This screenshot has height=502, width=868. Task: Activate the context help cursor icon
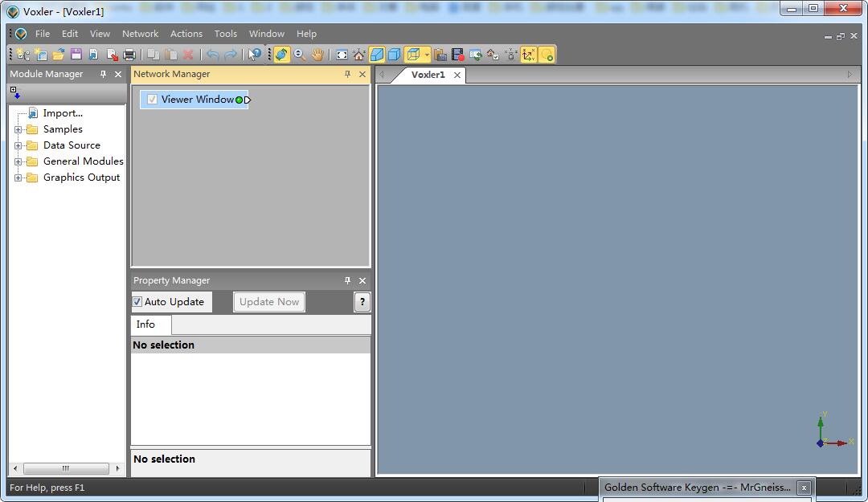click(254, 55)
